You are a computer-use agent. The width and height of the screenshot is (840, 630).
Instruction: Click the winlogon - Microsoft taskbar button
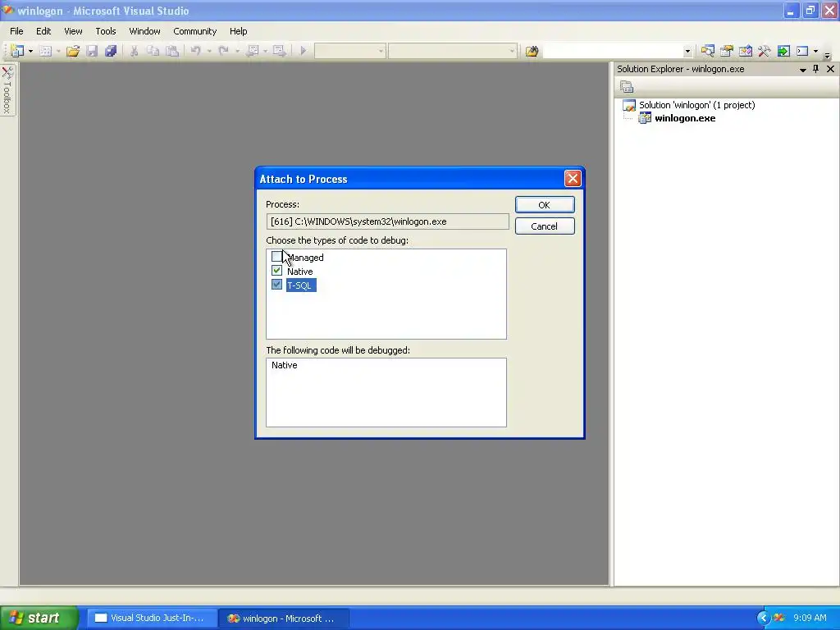coord(284,619)
